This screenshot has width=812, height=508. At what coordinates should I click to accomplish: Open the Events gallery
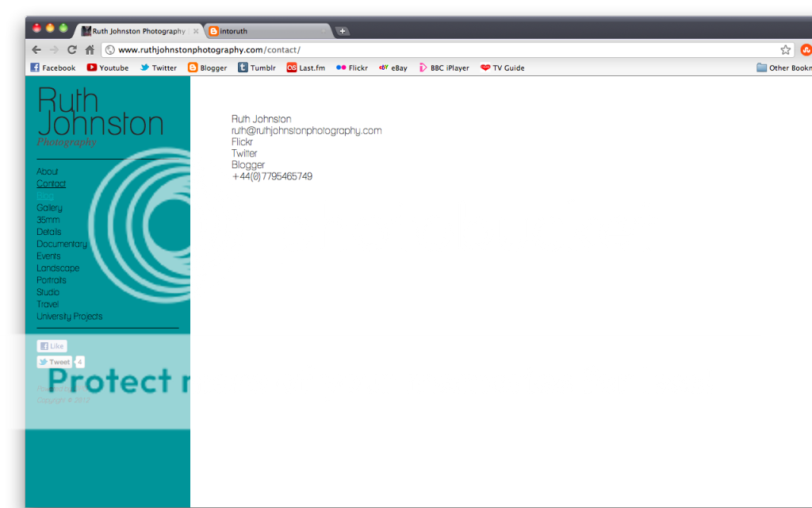click(48, 256)
